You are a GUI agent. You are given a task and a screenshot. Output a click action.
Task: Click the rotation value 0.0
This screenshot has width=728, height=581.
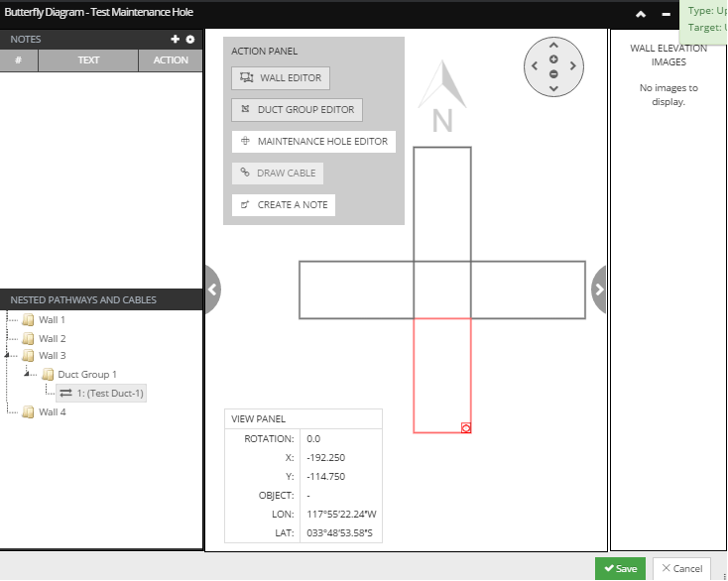coord(313,439)
